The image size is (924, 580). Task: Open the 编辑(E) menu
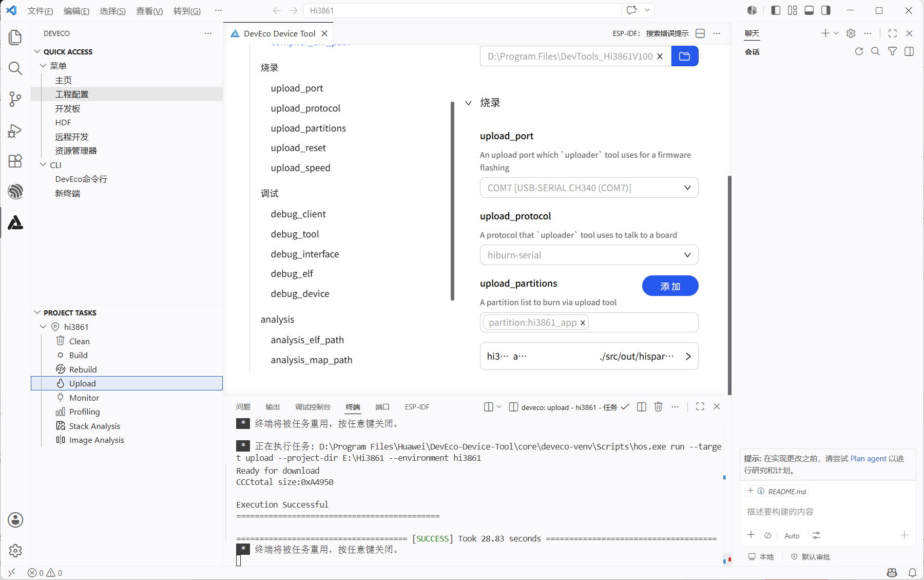[x=76, y=11]
